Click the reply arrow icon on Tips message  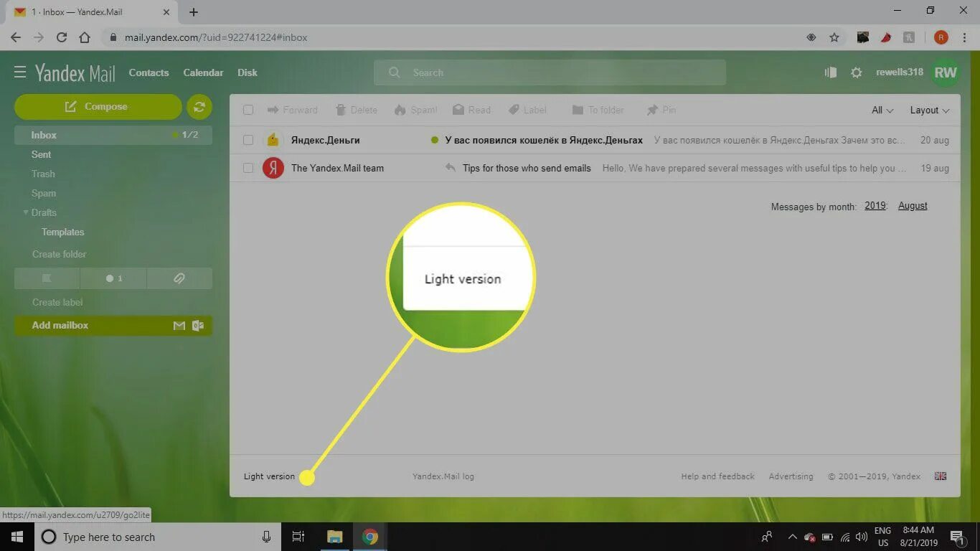tap(450, 168)
